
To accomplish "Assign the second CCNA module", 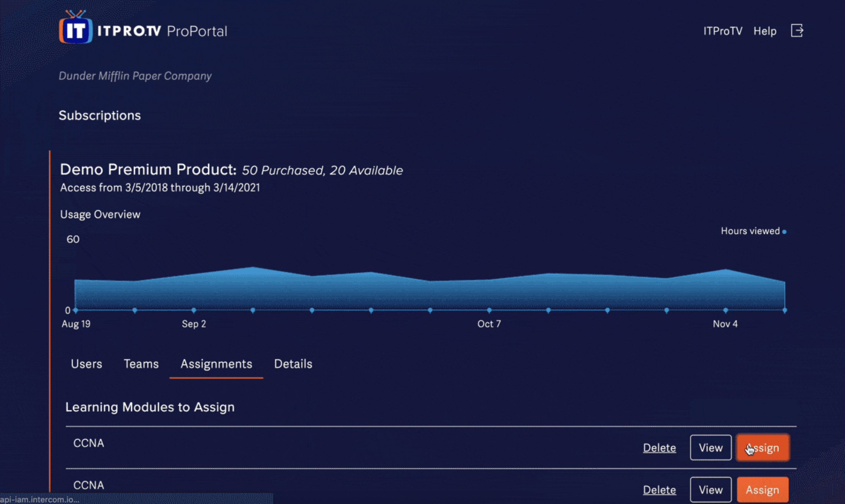I will [763, 490].
